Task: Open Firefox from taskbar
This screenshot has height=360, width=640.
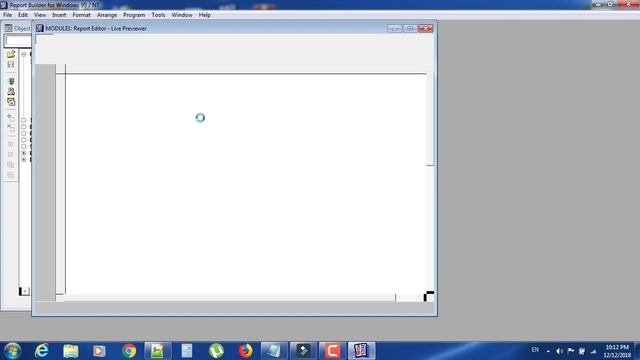Action: pos(245,351)
